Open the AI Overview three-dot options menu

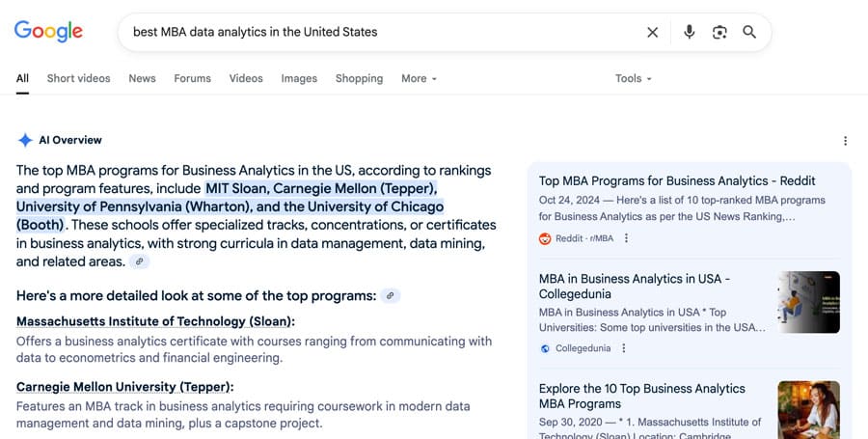[845, 141]
